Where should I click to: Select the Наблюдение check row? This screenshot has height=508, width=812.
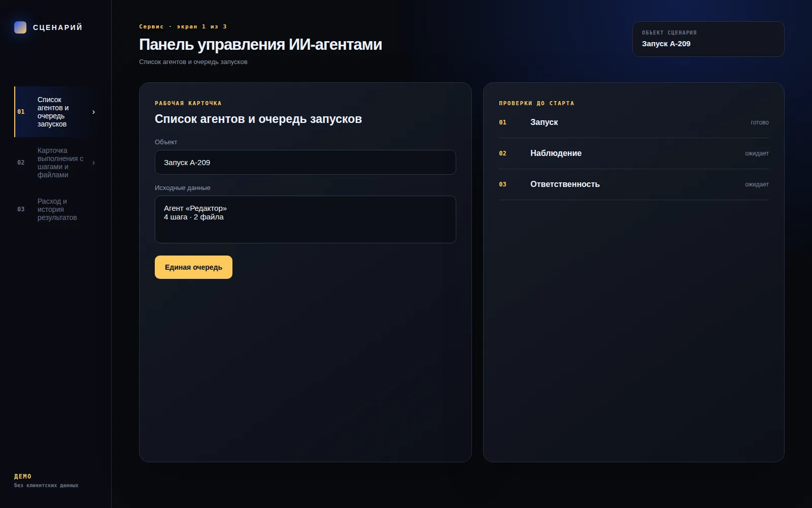coord(634,153)
